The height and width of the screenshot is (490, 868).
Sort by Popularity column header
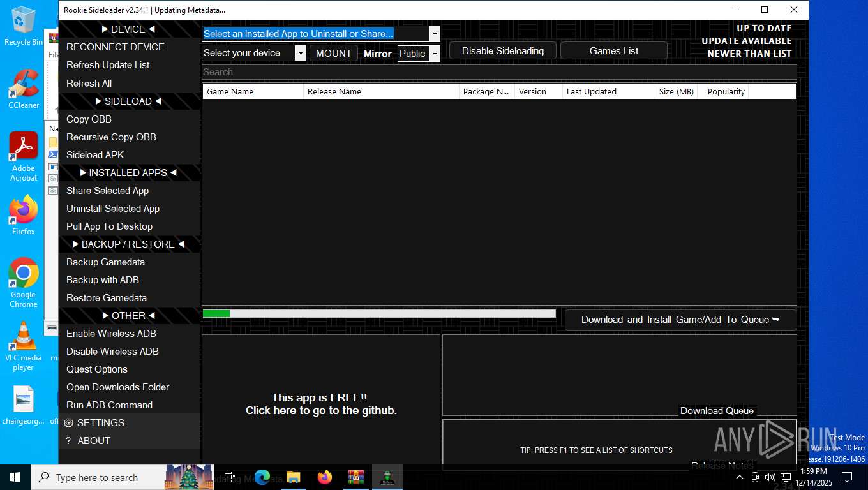click(722, 91)
